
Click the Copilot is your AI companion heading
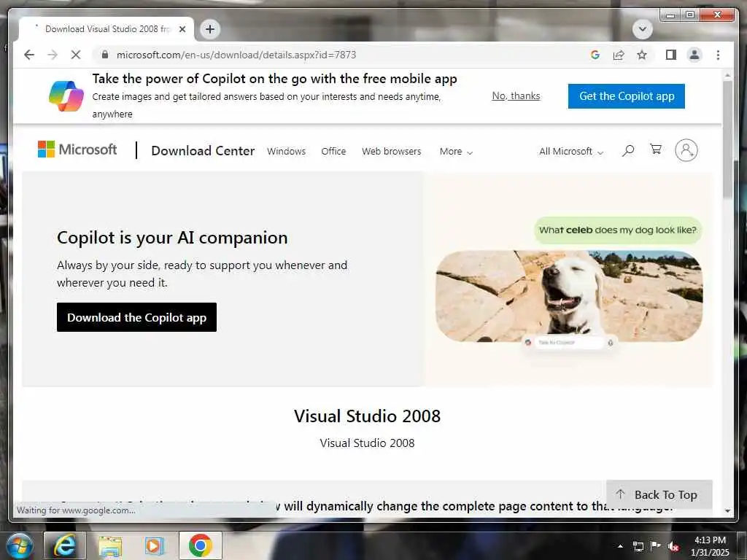tap(172, 237)
